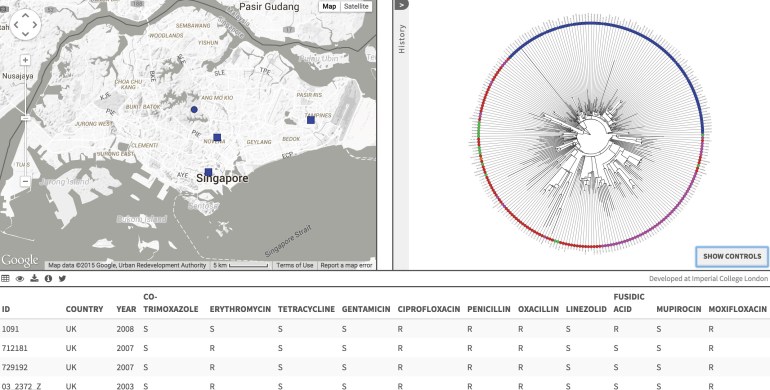Click year 2008 cell in row 1091
The image size is (770, 390).
(125, 329)
